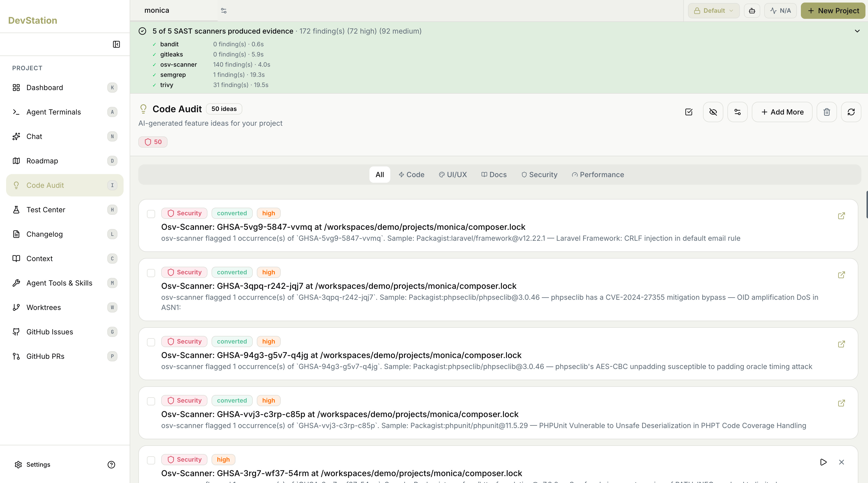Open the GHSA-5vg9-5847-vvmq idea title
Image resolution: width=868 pixels, height=483 pixels.
(x=343, y=227)
